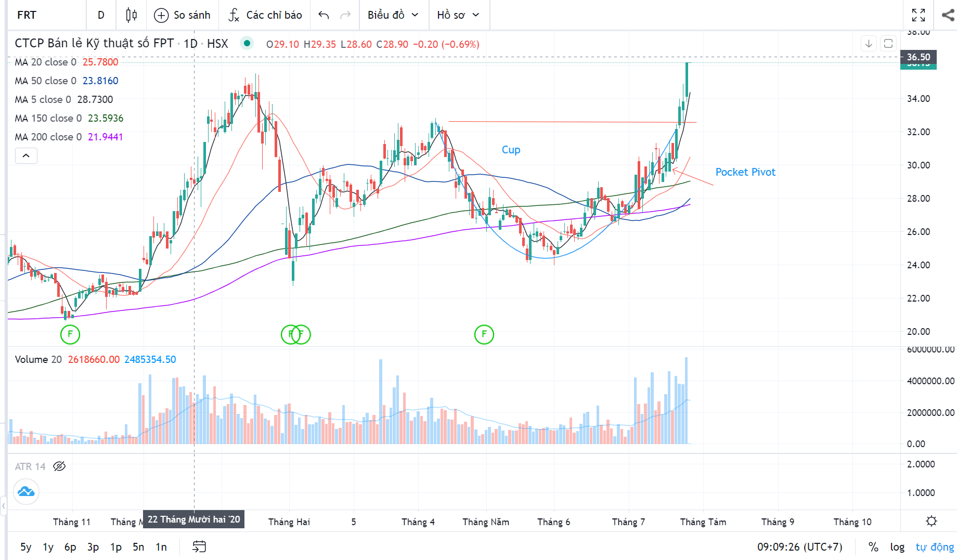Collapse the indicator legend list

(x=26, y=155)
